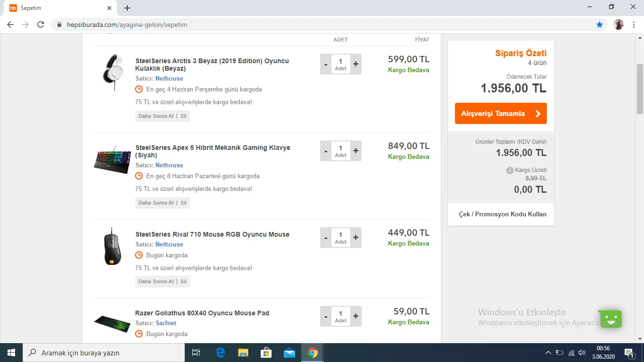Screen dimensions: 644x362
Task: Remove the Arctis 3 headset with Sil
Action: 183,116
